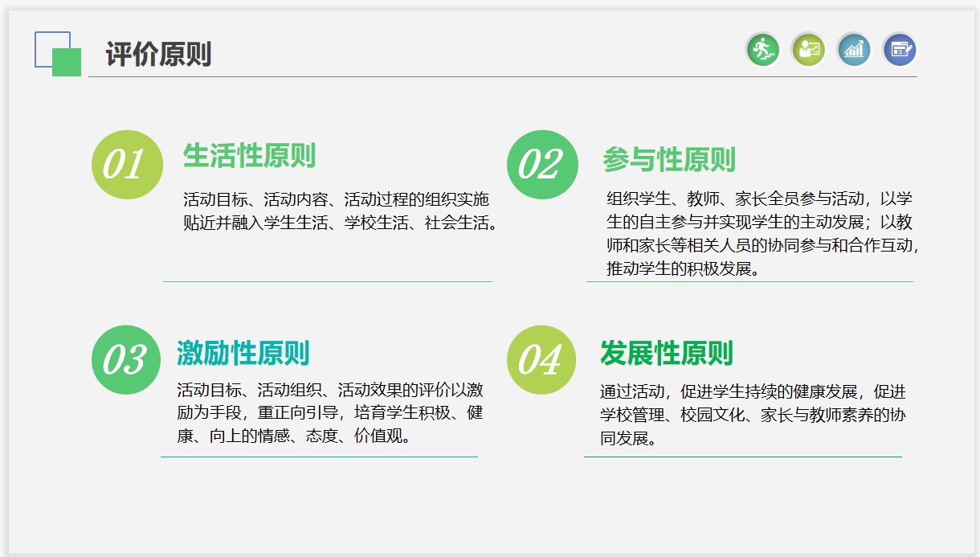The image size is (980, 557).
Task: Select the 03 numbered circle badge
Action: coord(127,360)
